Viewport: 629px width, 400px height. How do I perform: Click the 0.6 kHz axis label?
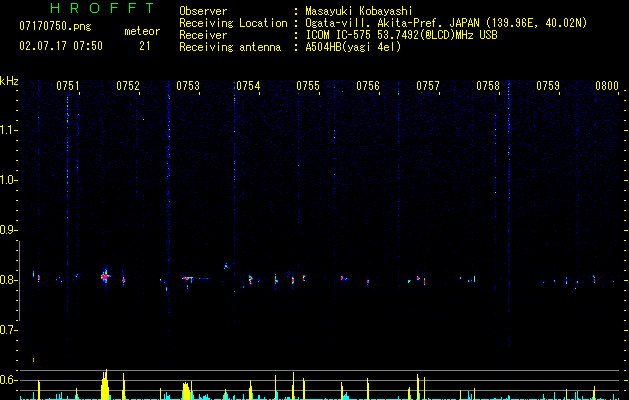(x=8, y=380)
